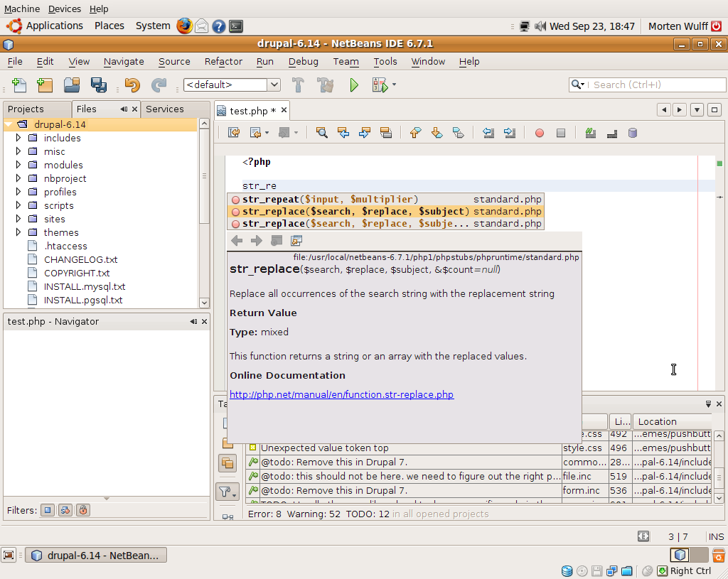The image size is (728, 579).
Task: Expand the themes folder
Action: pyautogui.click(x=18, y=232)
